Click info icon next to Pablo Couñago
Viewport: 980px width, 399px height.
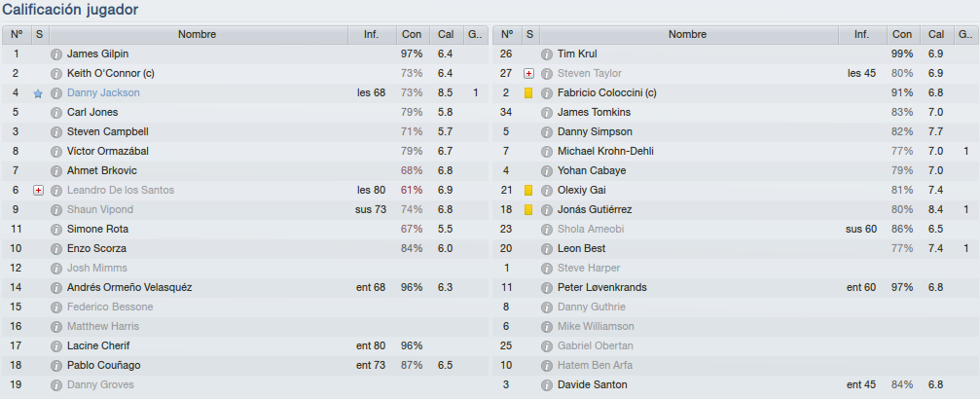(x=55, y=365)
